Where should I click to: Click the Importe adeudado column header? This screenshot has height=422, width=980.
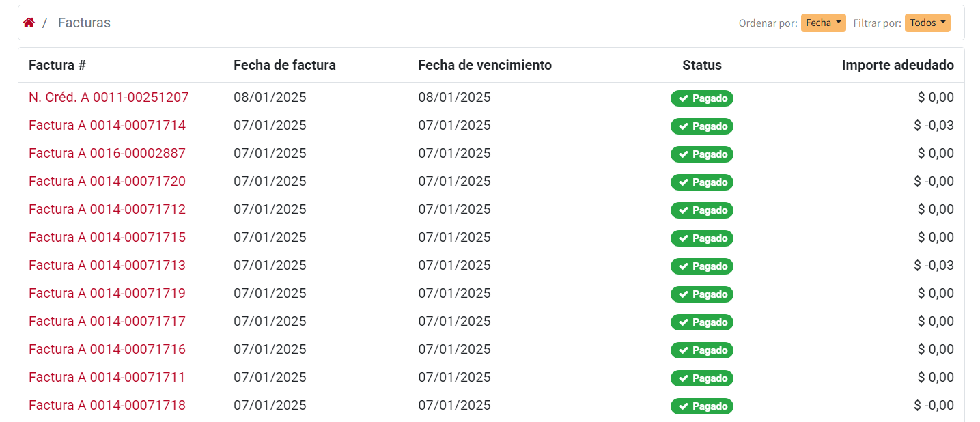(897, 65)
